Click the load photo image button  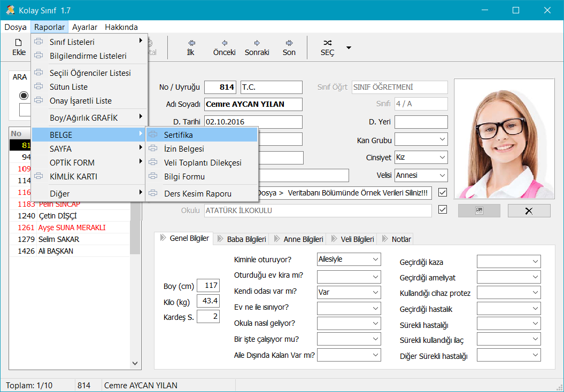point(479,211)
